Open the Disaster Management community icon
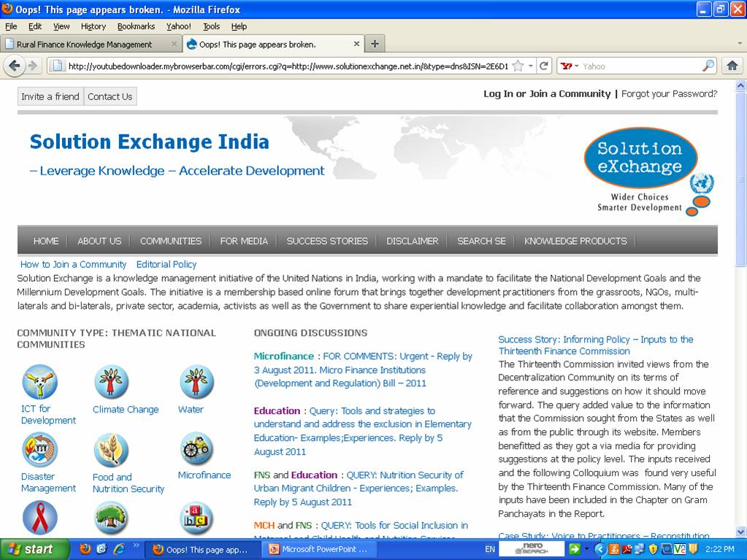 (40, 450)
